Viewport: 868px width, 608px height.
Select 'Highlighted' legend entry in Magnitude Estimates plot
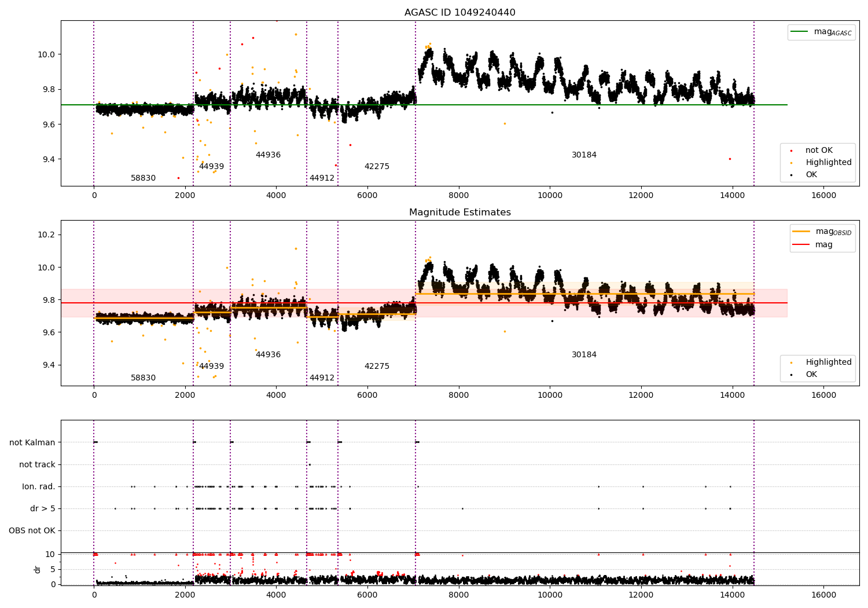point(829,362)
